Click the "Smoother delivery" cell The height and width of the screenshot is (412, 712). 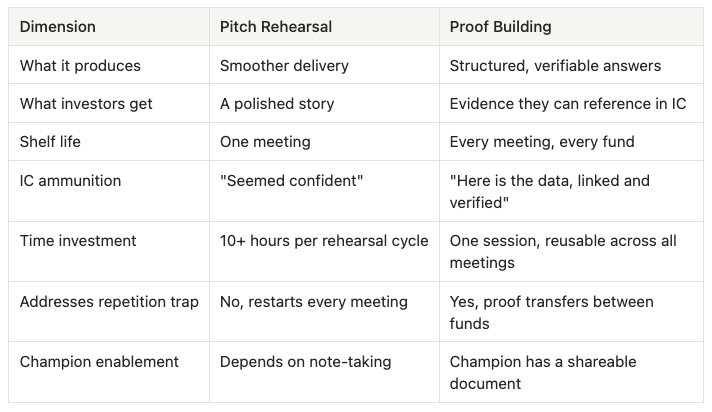[284, 66]
